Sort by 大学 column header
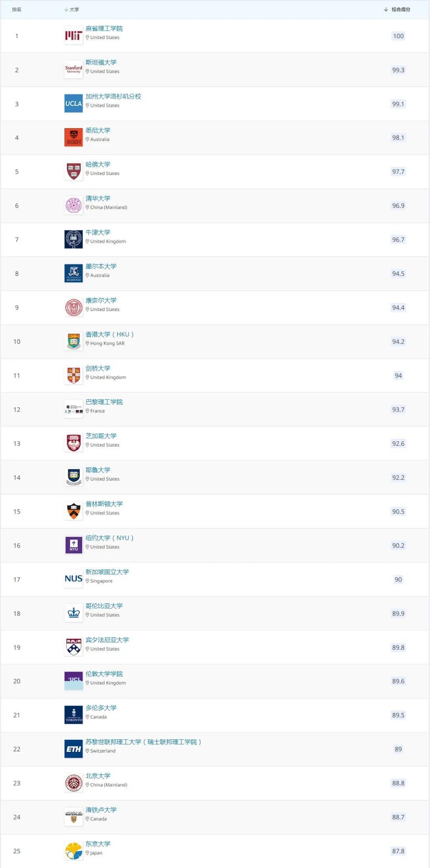 (x=74, y=10)
